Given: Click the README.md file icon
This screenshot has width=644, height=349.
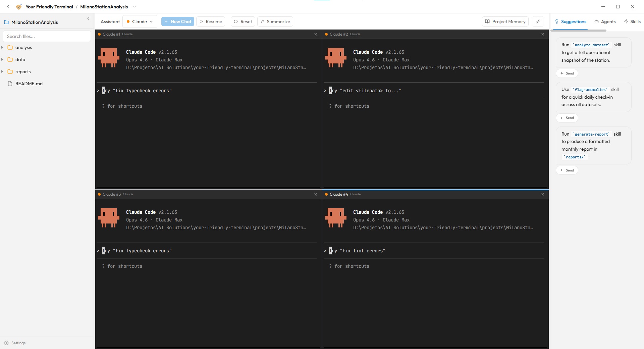Looking at the screenshot, I should point(10,84).
